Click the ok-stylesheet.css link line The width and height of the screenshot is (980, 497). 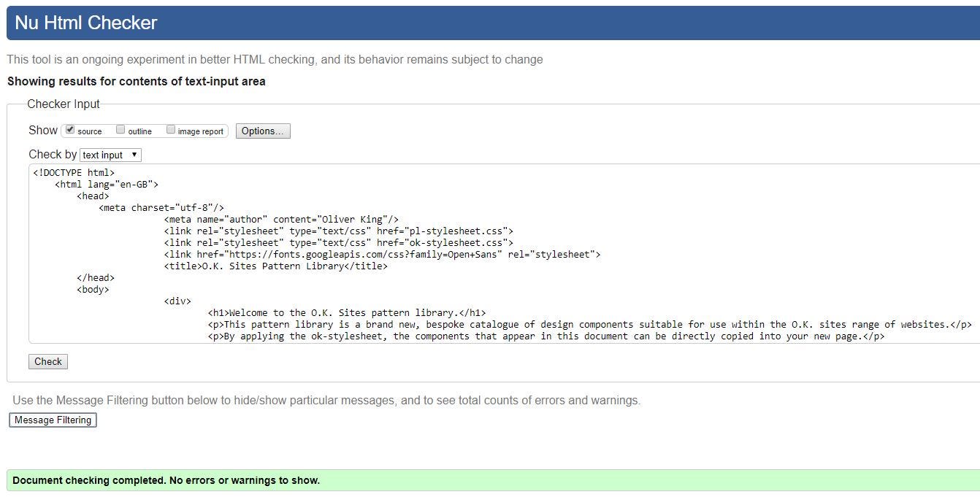click(x=338, y=243)
